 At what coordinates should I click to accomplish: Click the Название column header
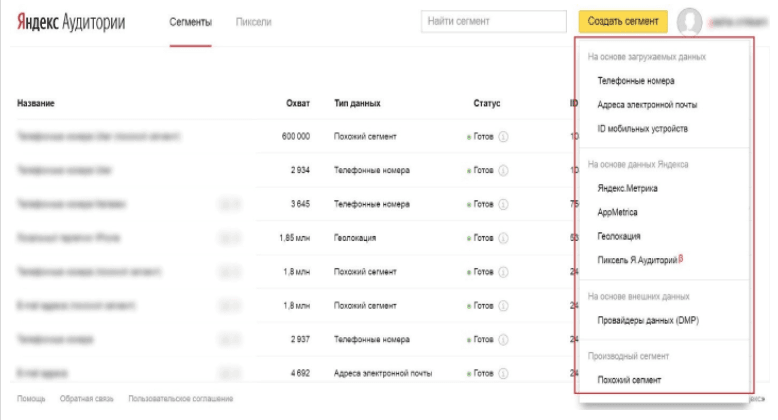pos(36,103)
